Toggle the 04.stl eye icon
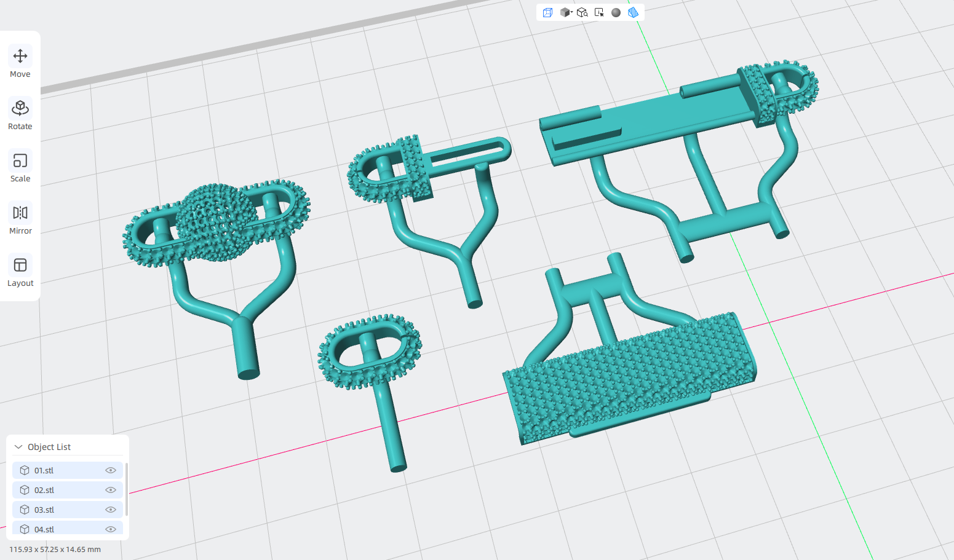Image resolution: width=954 pixels, height=560 pixels. click(x=111, y=529)
